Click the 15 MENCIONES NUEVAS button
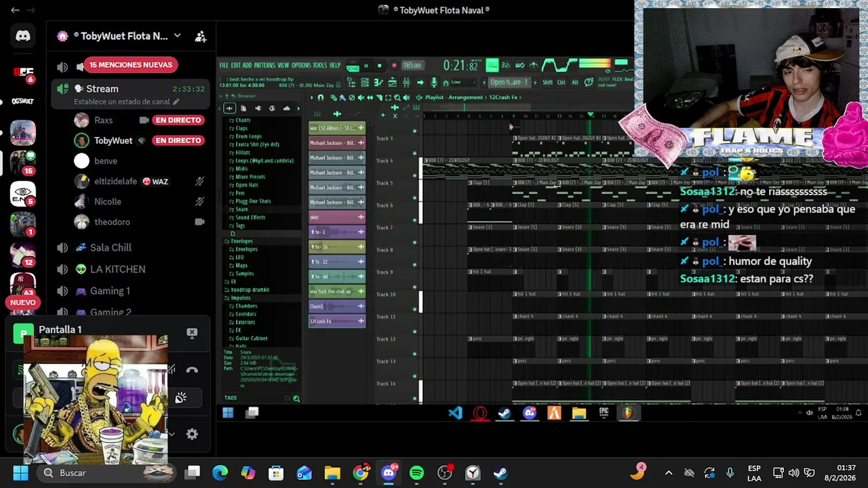Screen dimensions: 868x488 (130, 65)
